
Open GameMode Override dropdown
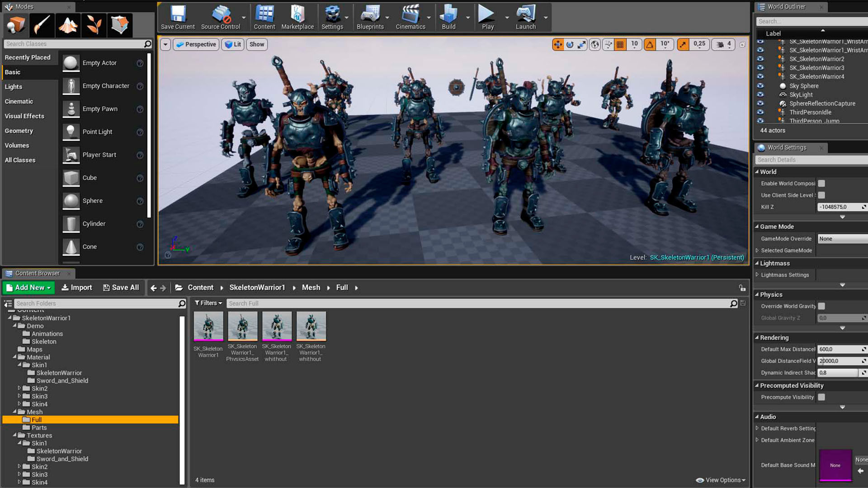843,239
